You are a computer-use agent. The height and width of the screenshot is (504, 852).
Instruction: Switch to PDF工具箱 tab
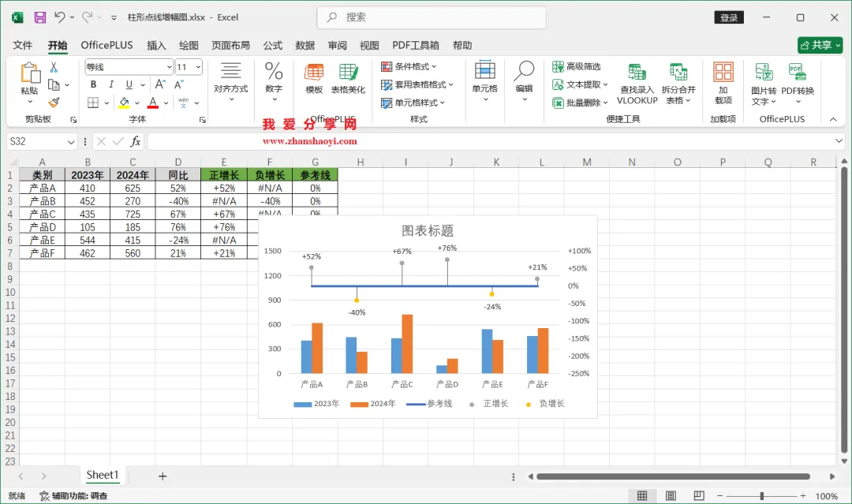[416, 45]
